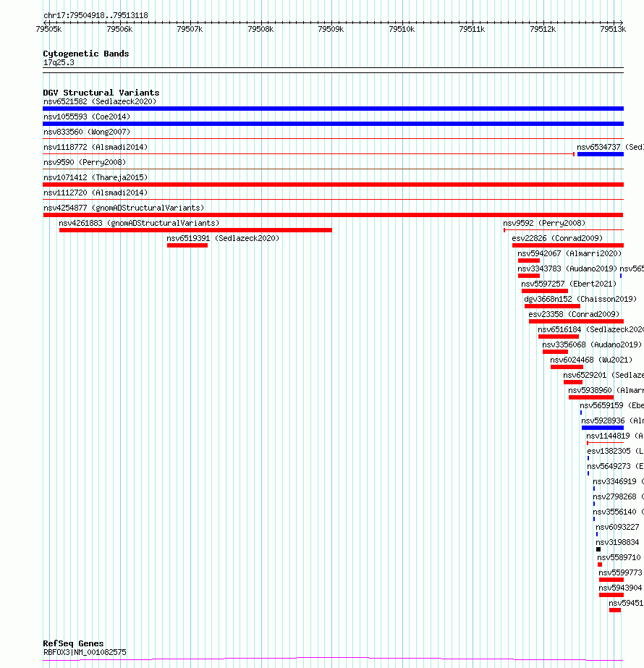This screenshot has width=644, height=668.
Task: Click red bar under esv22826
Action: 568,245
